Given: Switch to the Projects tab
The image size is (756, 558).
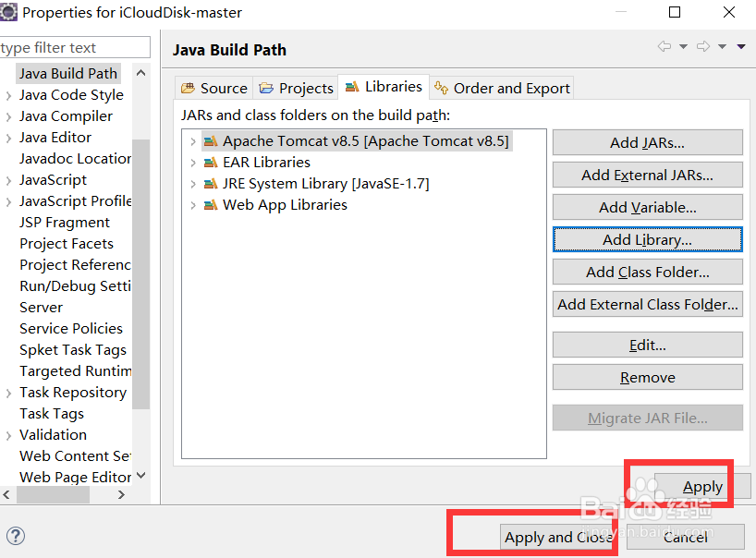Looking at the screenshot, I should (297, 88).
